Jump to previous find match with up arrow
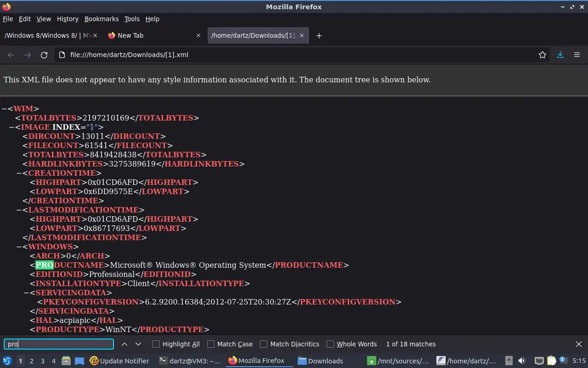The height and width of the screenshot is (368, 588). coord(124,344)
